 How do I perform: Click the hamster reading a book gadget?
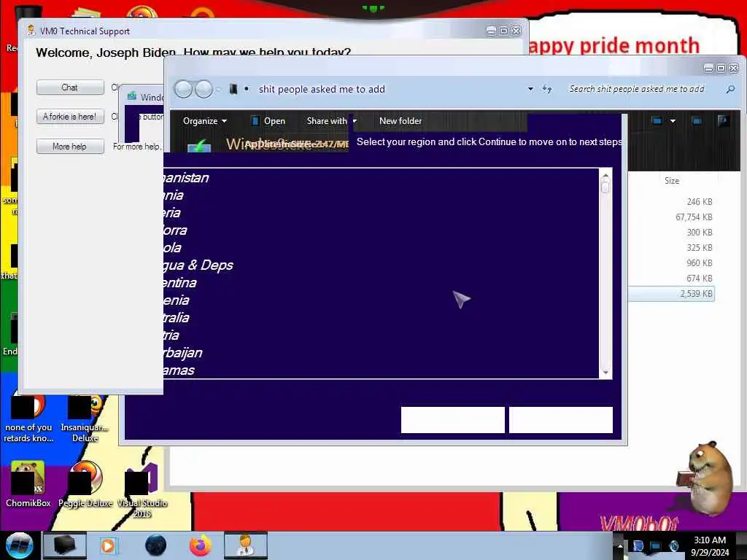tap(705, 478)
